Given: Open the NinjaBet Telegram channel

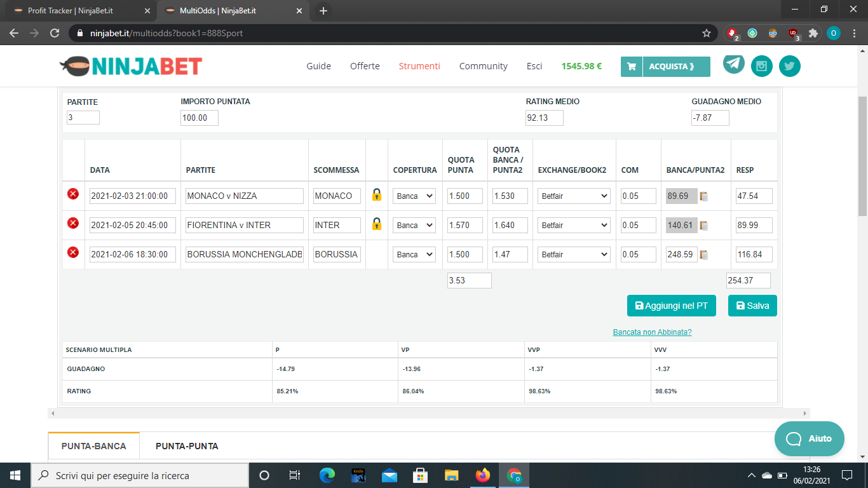Looking at the screenshot, I should (x=734, y=64).
